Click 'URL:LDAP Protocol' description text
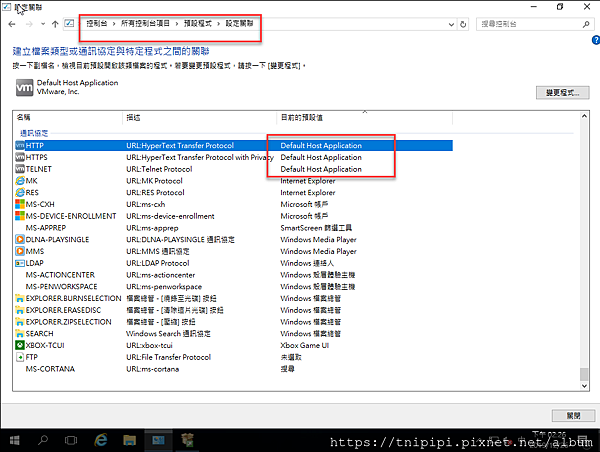 tap(158, 263)
